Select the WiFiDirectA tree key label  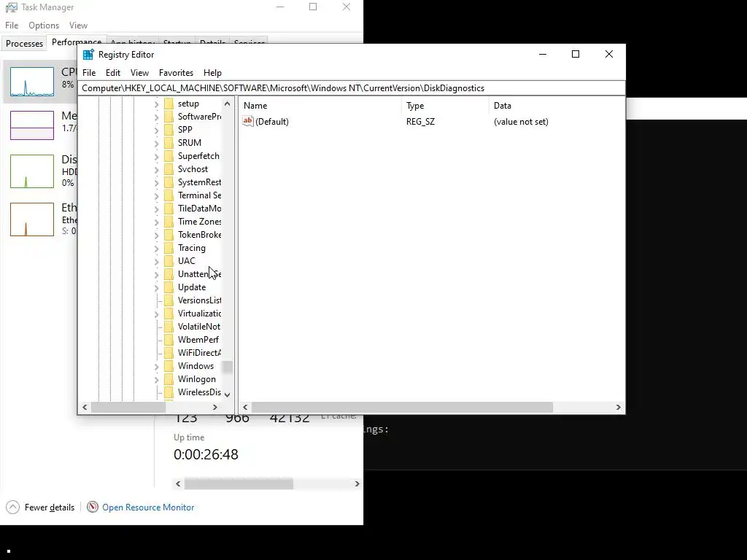click(199, 353)
